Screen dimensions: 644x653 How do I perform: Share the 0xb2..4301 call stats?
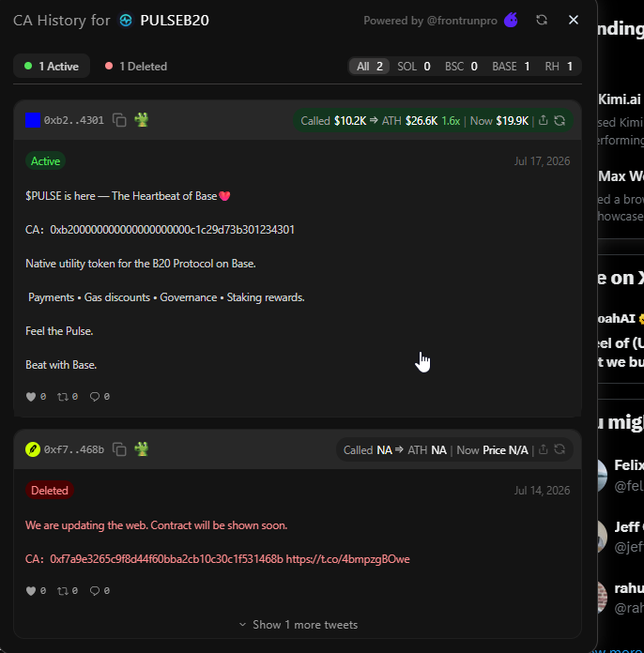click(x=543, y=121)
